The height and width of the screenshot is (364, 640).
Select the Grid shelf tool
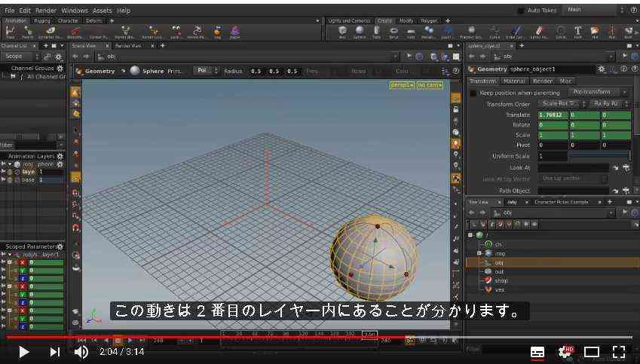point(411,32)
